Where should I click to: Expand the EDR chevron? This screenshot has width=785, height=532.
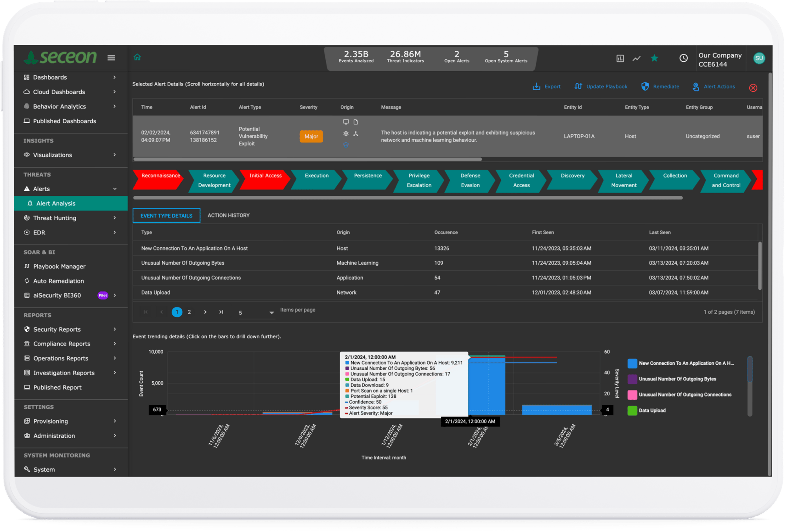coord(115,232)
